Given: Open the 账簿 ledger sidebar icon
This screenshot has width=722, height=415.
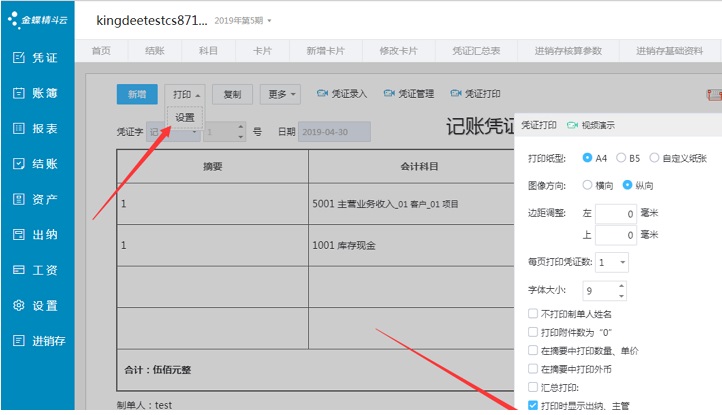Looking at the screenshot, I should pos(18,93).
